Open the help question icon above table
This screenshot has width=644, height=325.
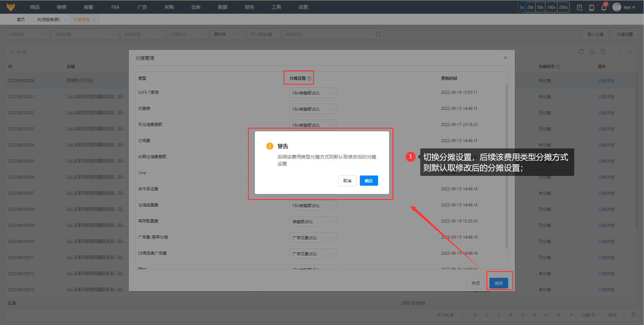603,52
